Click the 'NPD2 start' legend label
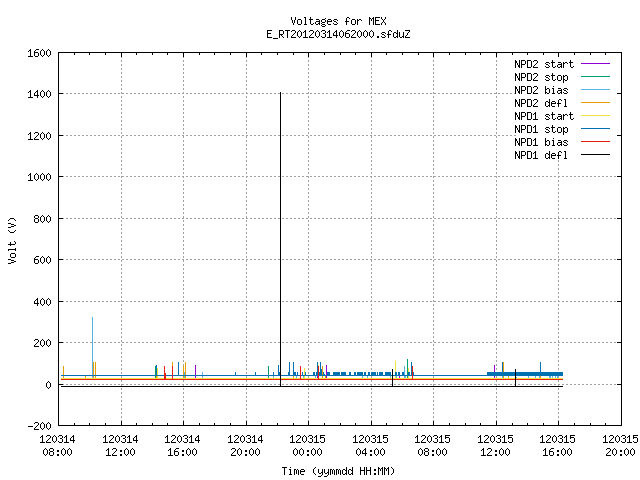This screenshot has width=640, height=480. coord(544,64)
